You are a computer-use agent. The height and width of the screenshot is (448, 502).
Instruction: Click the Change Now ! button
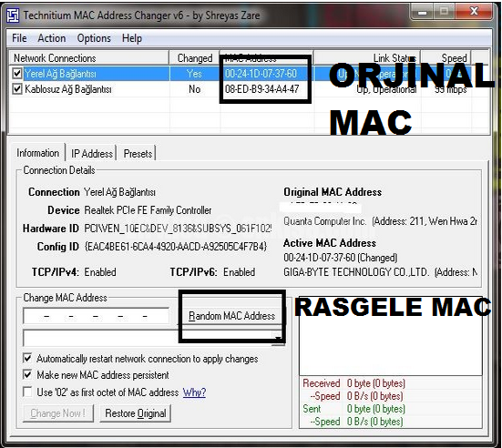pos(58,413)
